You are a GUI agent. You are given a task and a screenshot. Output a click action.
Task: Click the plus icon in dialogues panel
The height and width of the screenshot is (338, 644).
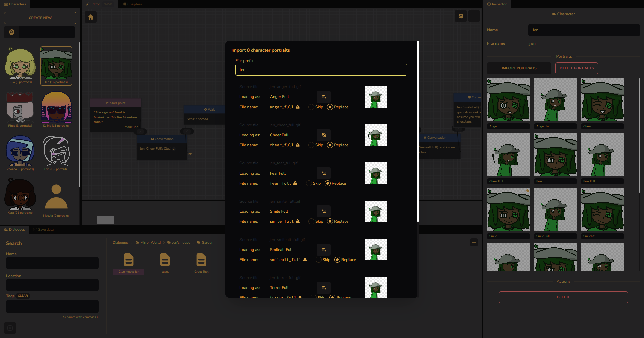coord(474,242)
